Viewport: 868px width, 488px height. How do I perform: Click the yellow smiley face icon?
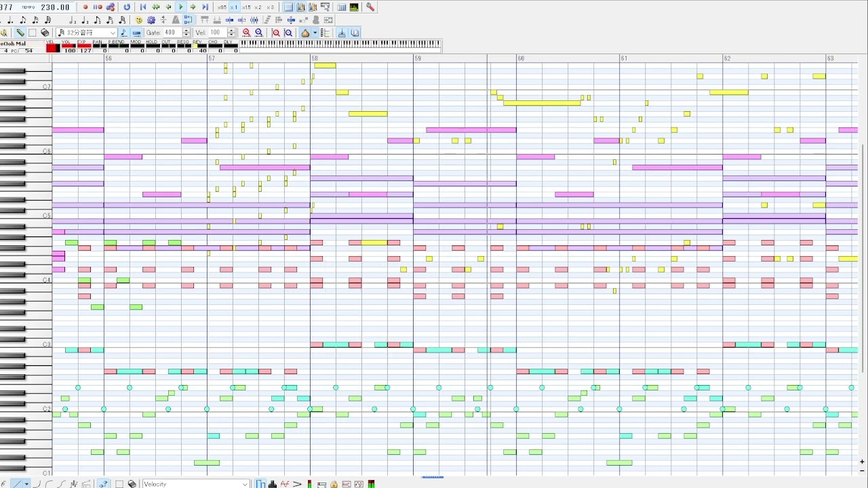click(139, 20)
